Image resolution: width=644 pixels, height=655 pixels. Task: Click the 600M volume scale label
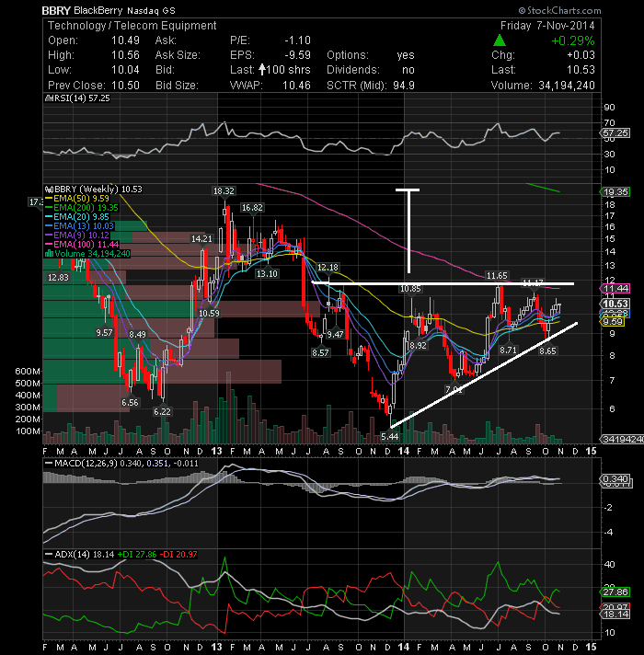tap(28, 371)
